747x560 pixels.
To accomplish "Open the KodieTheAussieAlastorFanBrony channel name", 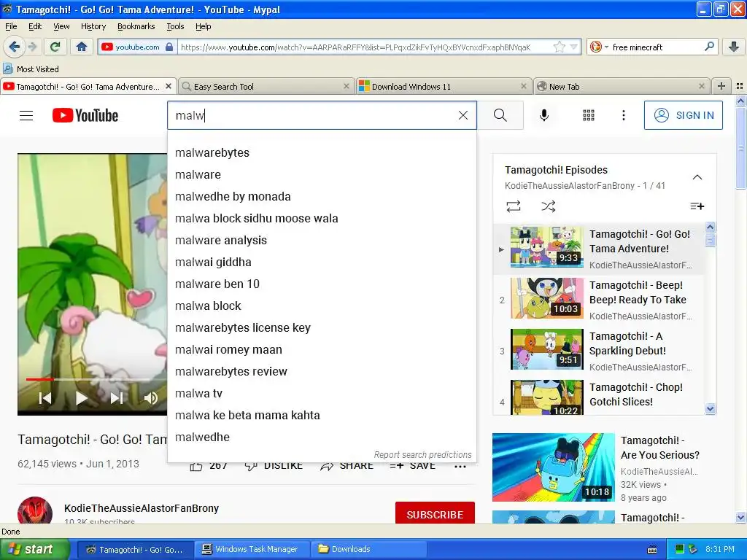I will [x=142, y=508].
